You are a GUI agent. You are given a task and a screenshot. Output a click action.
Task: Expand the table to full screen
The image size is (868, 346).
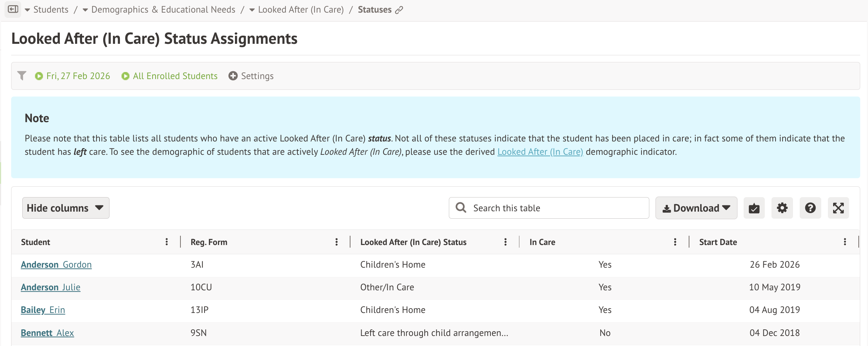(838, 208)
